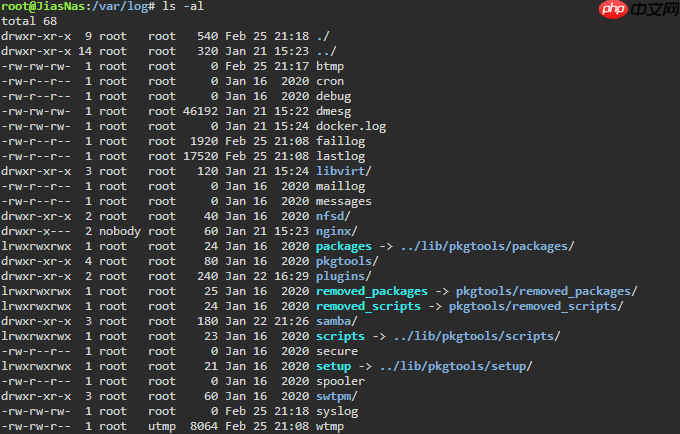Viewport: 680px width, 434px height.
Task: Click the setup symlink name
Action: tap(334, 366)
